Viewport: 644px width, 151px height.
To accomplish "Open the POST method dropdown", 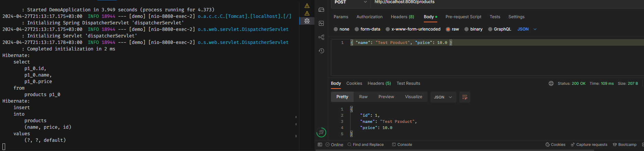I will point(350,2).
